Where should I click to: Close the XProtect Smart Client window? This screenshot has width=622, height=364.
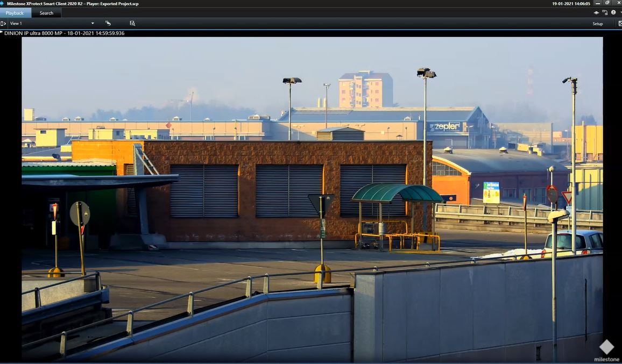click(x=617, y=4)
